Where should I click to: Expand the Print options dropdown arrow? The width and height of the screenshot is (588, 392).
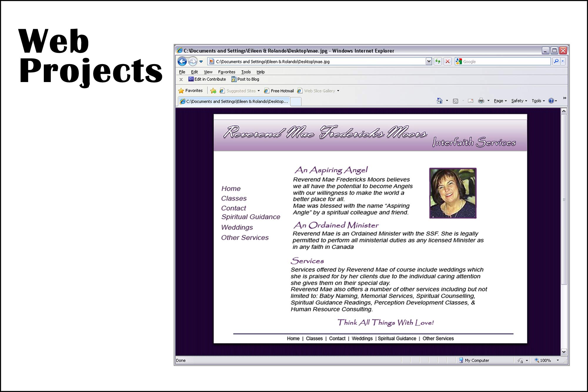pyautogui.click(x=488, y=101)
